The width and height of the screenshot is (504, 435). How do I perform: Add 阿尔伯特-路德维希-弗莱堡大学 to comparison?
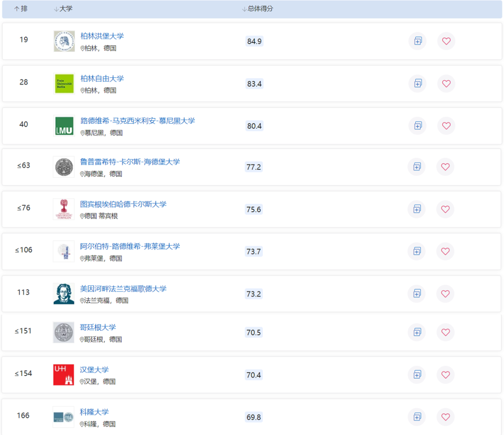(x=416, y=251)
